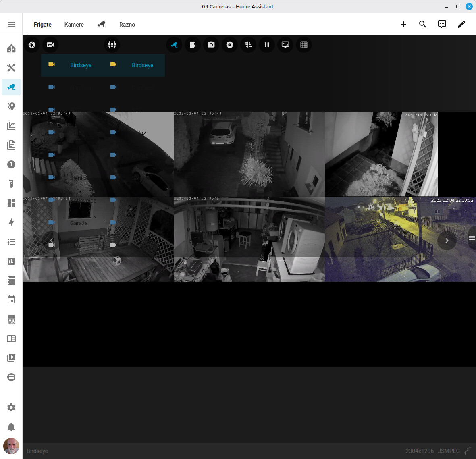Show notifications bell panel

point(11,427)
